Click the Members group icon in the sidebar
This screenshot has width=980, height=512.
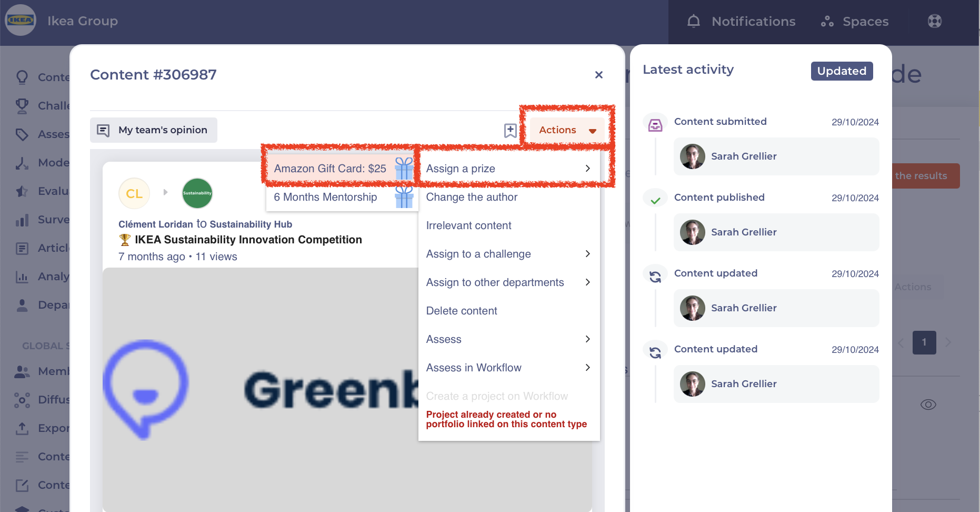click(x=22, y=371)
